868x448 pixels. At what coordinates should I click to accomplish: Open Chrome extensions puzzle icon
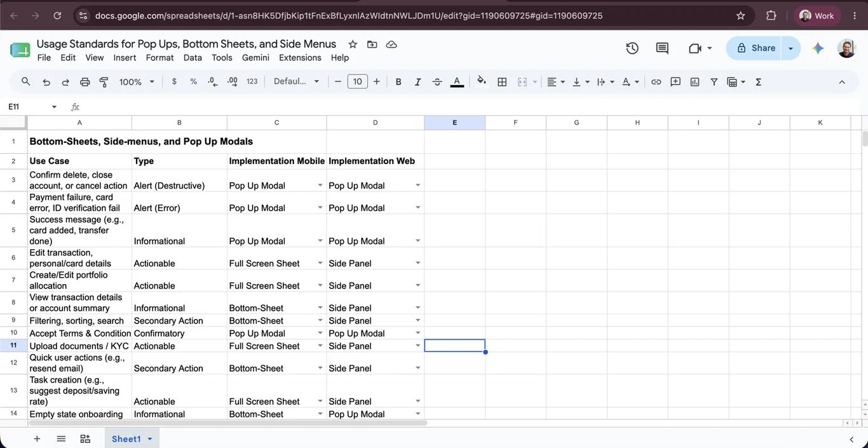[771, 15]
